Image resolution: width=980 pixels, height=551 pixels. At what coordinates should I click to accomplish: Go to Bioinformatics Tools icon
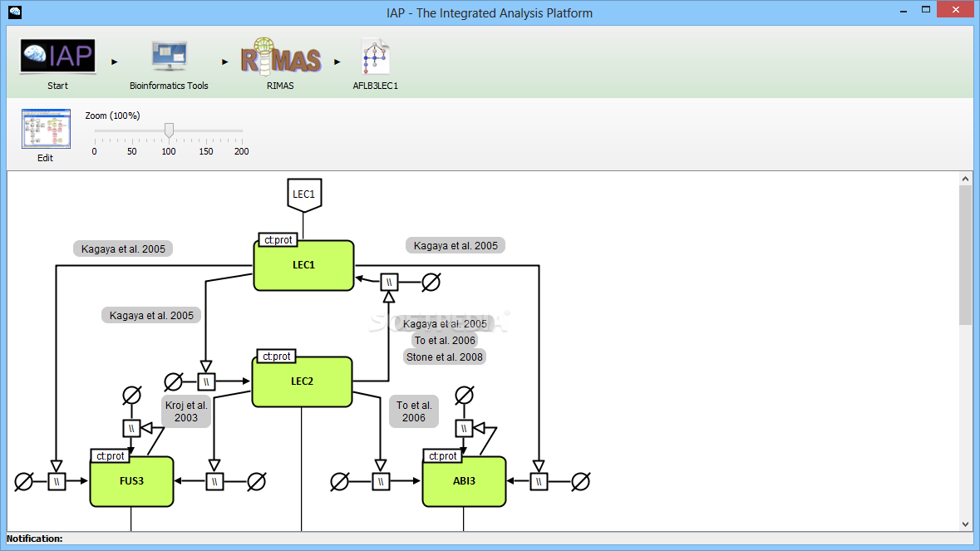coord(169,57)
